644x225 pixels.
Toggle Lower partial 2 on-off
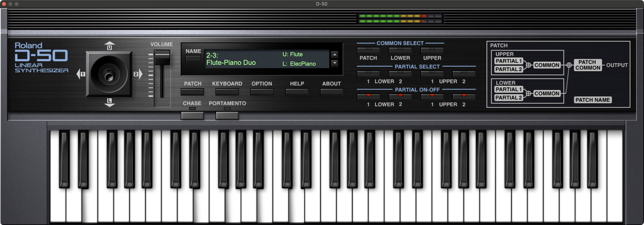point(400,96)
